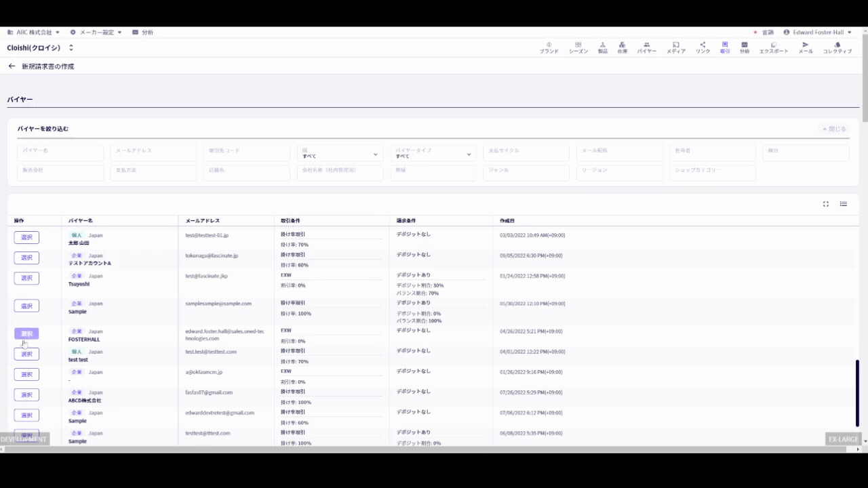Open the 在庫 (Inventory) icon
868x488 pixels.
coord(623,47)
